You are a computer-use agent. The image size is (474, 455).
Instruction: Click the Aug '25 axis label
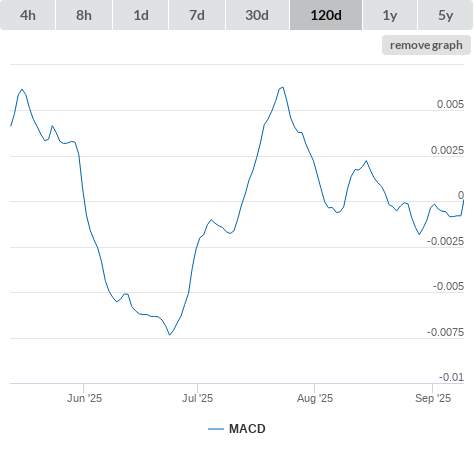click(315, 398)
